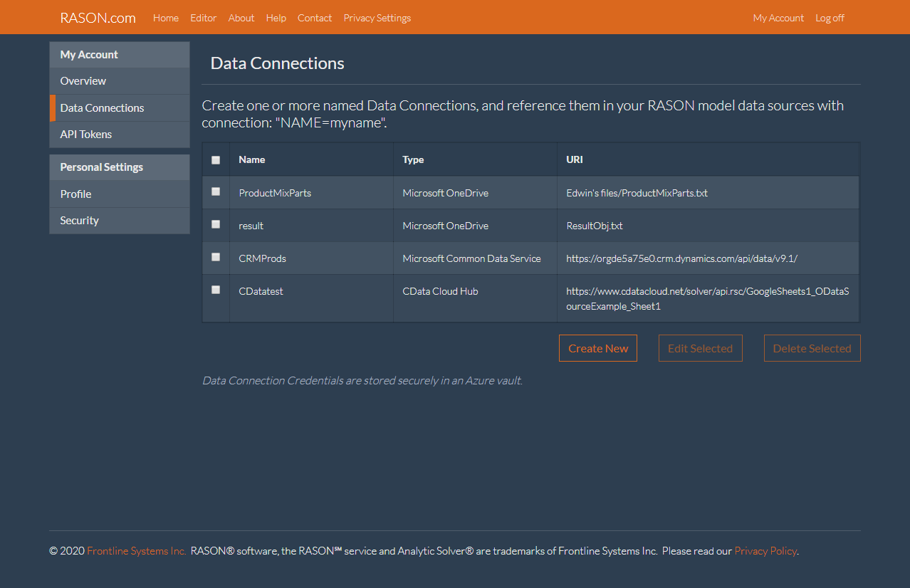Image resolution: width=910 pixels, height=588 pixels.
Task: Click the Help link in navbar
Action: 276,18
